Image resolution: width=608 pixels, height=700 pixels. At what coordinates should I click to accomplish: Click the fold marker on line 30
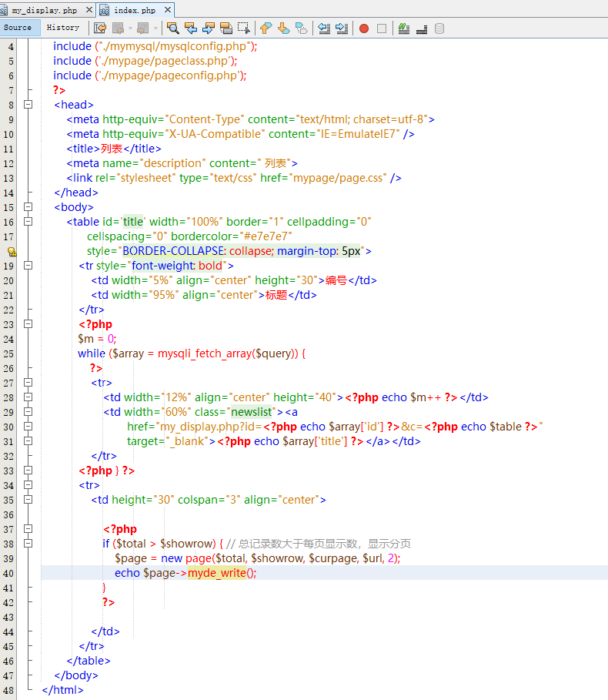28,427
